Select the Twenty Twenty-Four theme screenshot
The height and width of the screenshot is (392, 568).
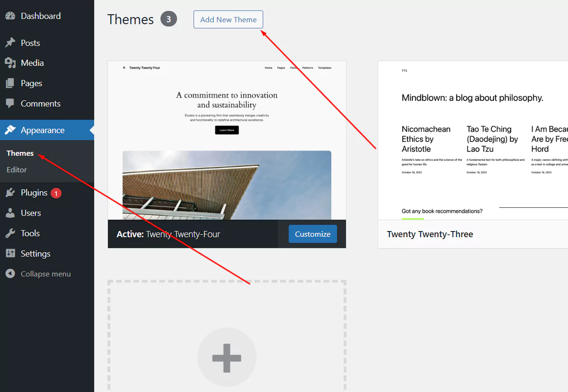point(227,140)
